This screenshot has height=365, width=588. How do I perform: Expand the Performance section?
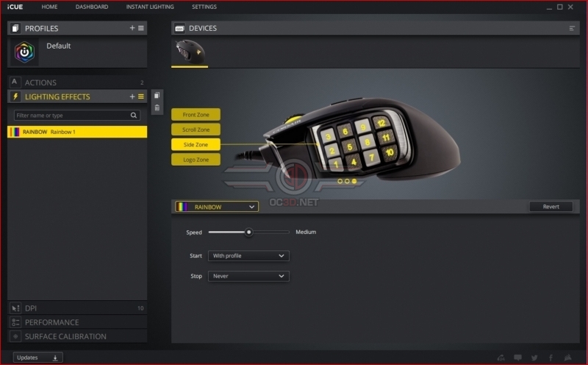tap(77, 322)
